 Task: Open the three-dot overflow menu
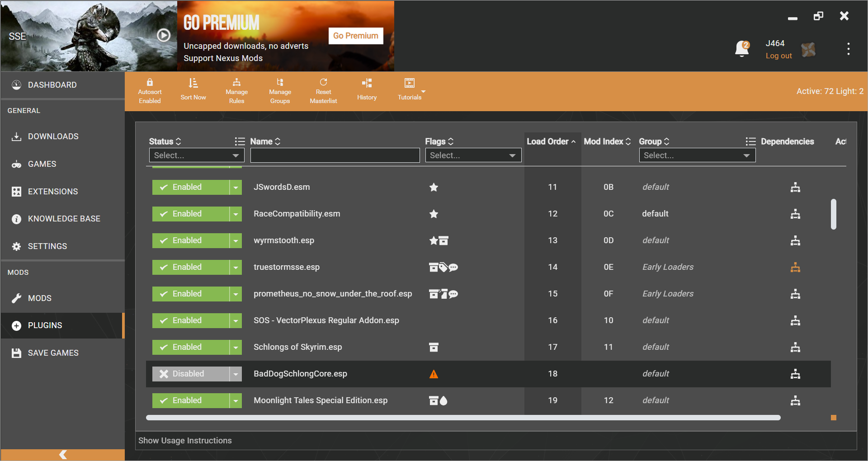848,49
